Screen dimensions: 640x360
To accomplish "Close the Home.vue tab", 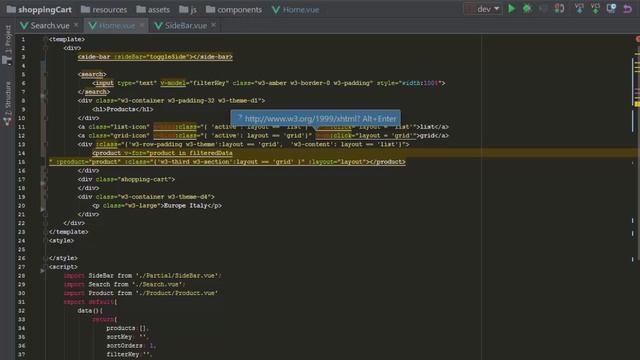I will [142, 25].
